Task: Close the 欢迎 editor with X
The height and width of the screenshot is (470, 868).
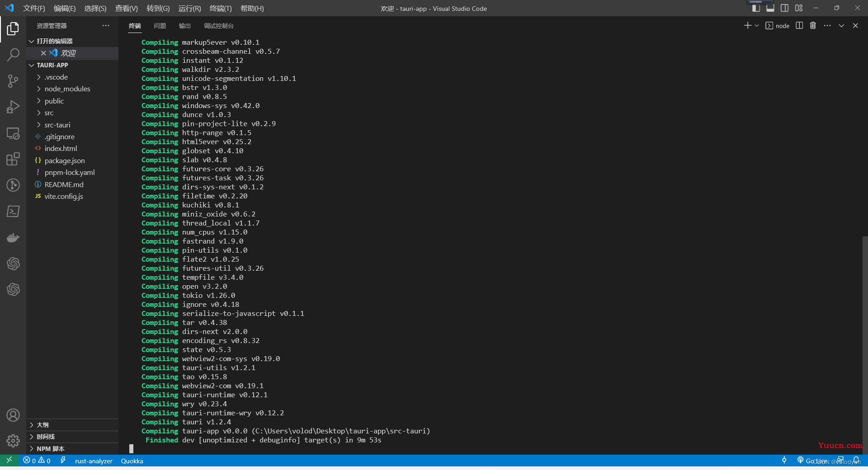Action: click(43, 53)
